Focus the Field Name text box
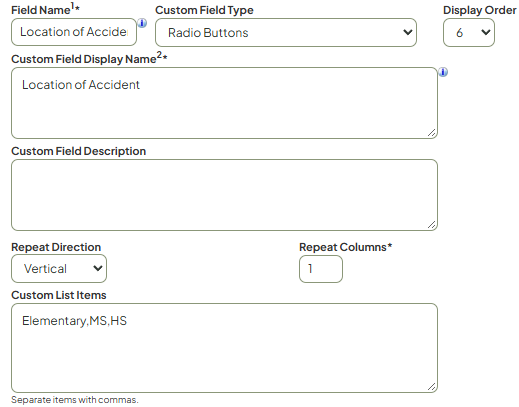Screen dimensions: 519x407 coord(74,32)
